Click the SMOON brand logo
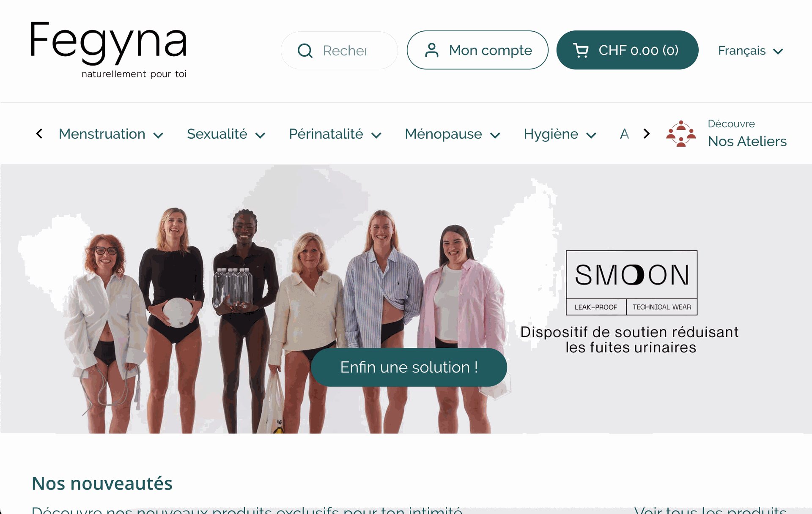Screen dimensions: 812x514 (x=631, y=283)
